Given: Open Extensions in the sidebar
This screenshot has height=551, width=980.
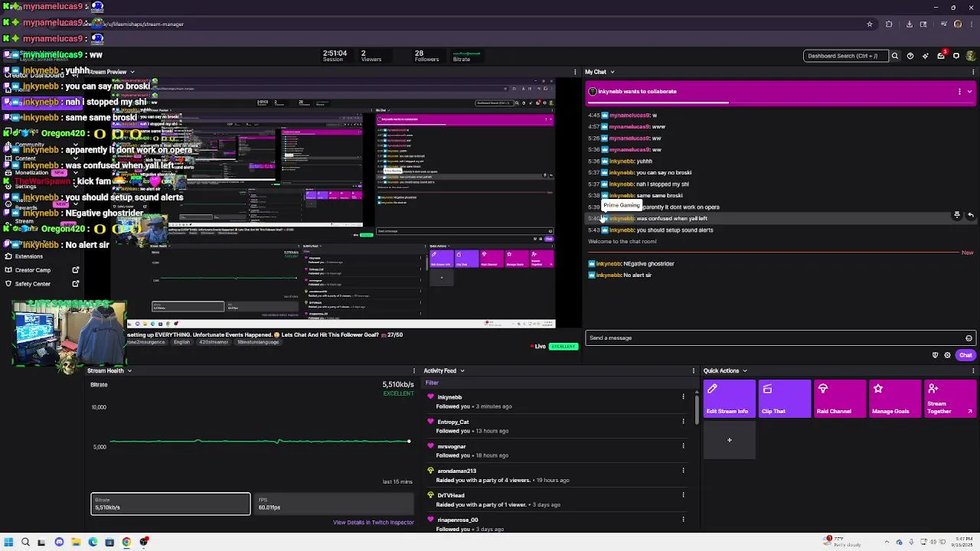Looking at the screenshot, I should (29, 256).
